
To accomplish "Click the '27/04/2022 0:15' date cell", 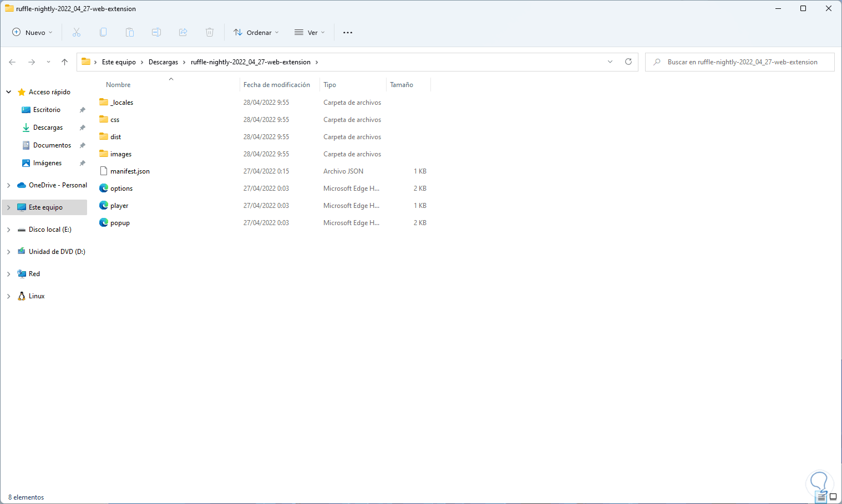I will [x=266, y=171].
